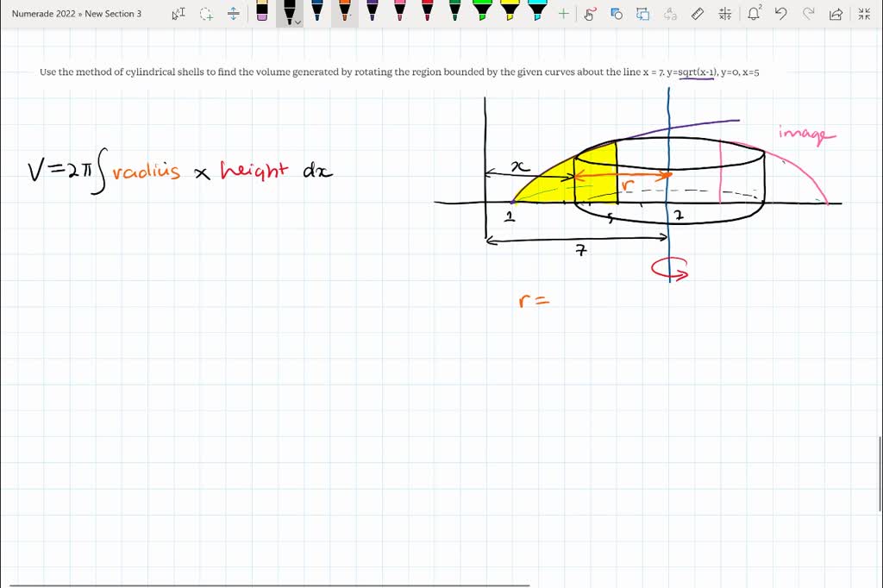Expand the black pen options arrow
The image size is (883, 588).
point(298,23)
